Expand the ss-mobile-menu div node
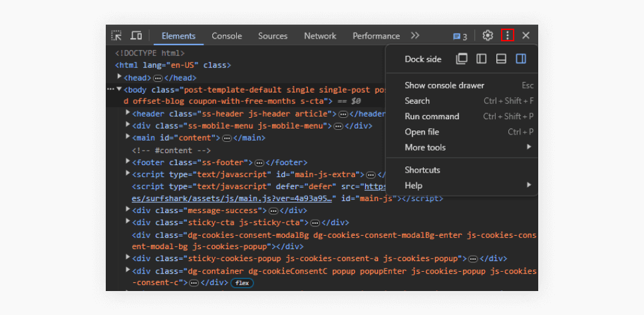644x315 pixels. click(128, 125)
